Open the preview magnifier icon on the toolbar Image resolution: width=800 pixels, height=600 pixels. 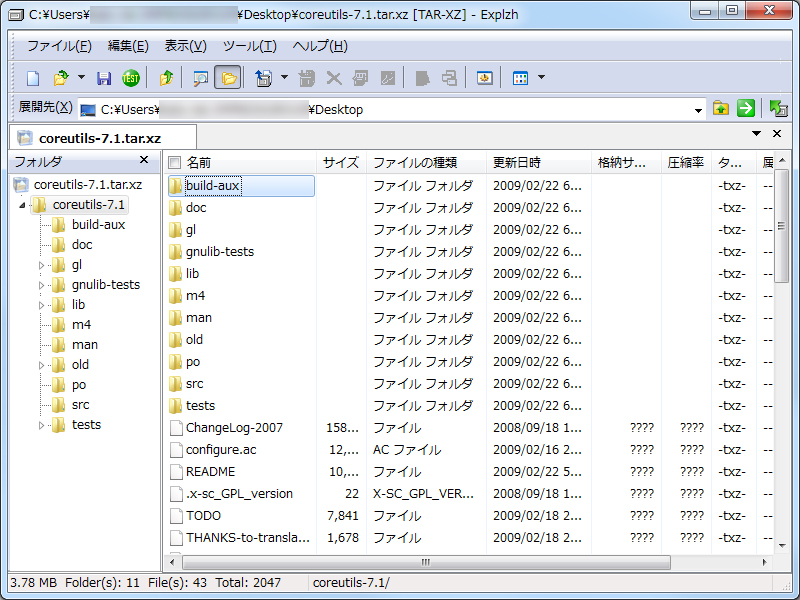200,77
